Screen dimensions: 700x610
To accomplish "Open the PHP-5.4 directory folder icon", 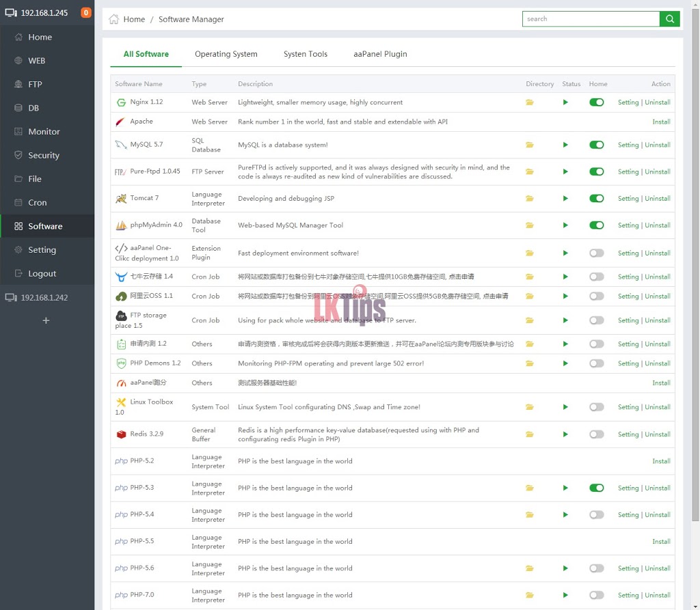I will pyautogui.click(x=530, y=514).
